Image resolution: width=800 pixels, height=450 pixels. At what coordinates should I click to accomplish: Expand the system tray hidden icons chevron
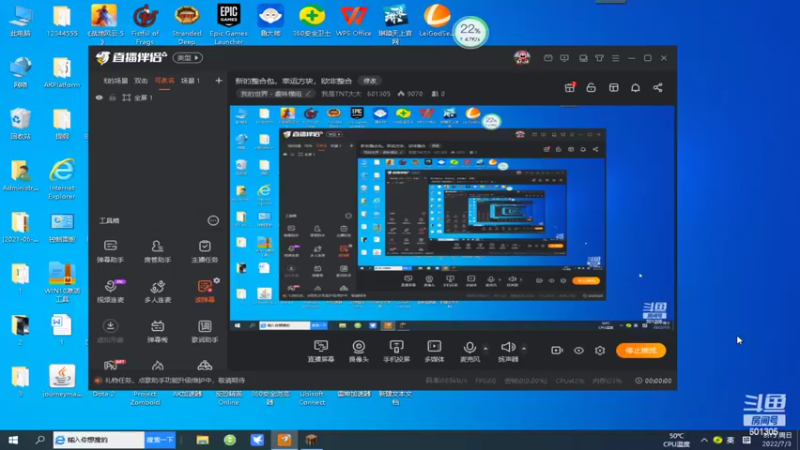pos(704,440)
